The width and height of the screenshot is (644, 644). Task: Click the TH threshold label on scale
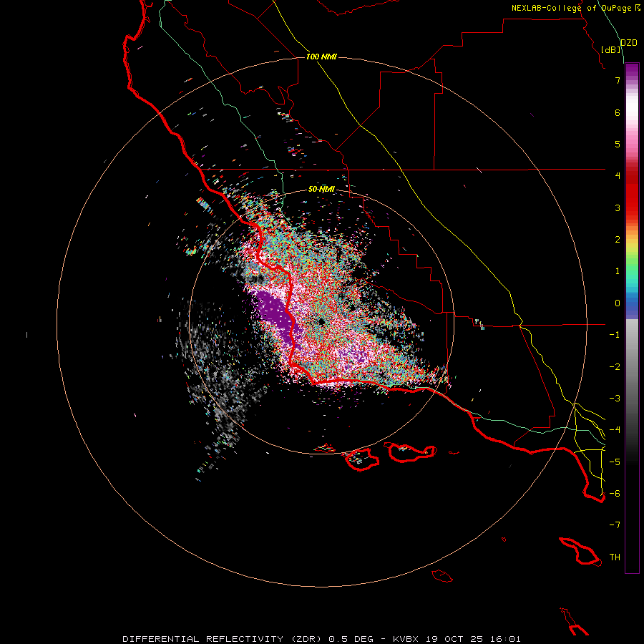click(615, 557)
